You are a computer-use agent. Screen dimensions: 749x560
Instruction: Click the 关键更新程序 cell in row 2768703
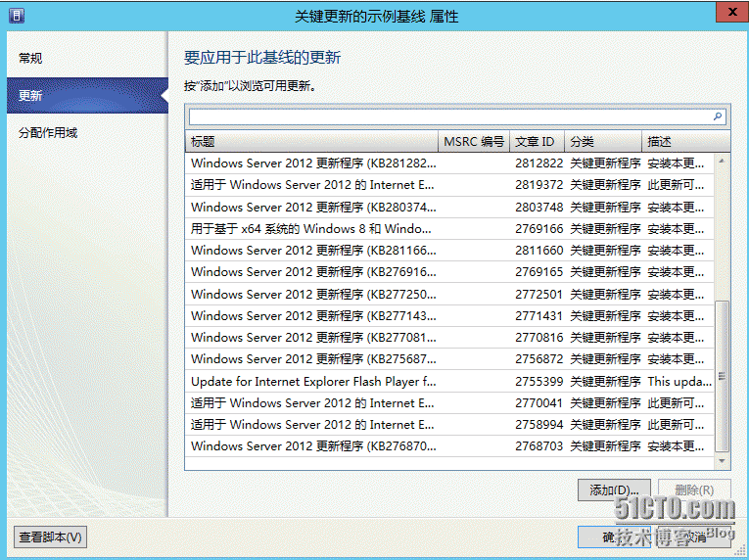tap(605, 445)
